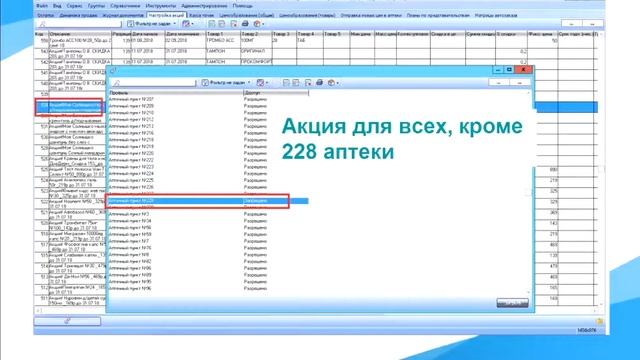Open the Матрицы автозаказа tab
This screenshot has height=360, width=640.
(x=496, y=15)
